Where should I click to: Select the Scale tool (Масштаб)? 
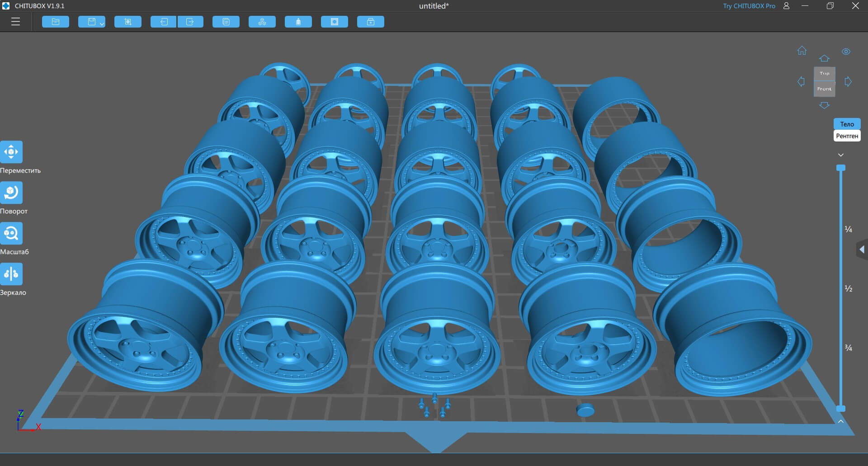click(x=11, y=234)
